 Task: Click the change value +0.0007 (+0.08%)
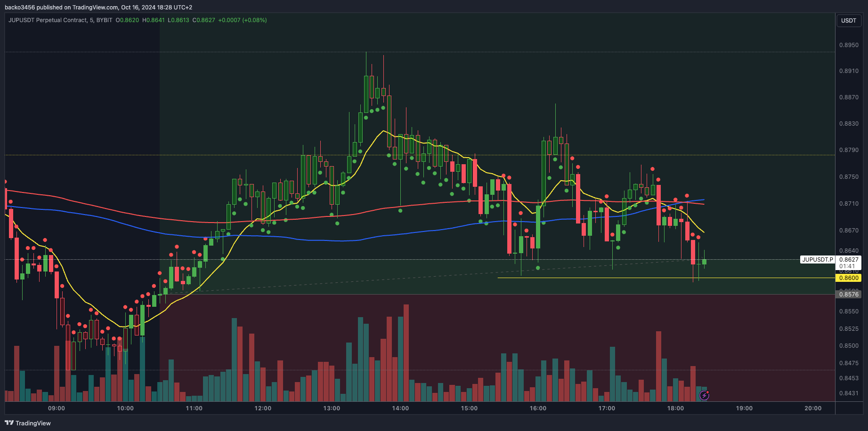coord(243,20)
